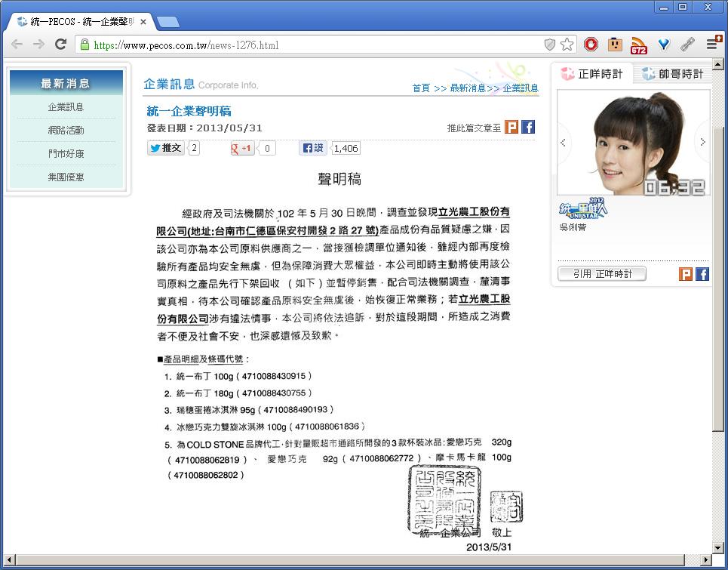Click the 統一星鮮人 Uni Star logo
728x570 pixels.
[x=583, y=208]
